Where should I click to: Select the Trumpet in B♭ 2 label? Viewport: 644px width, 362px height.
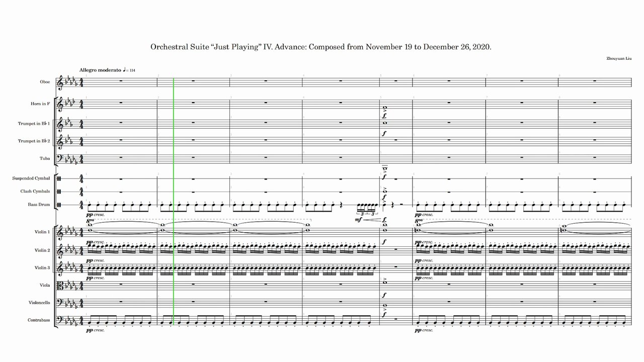point(34,141)
